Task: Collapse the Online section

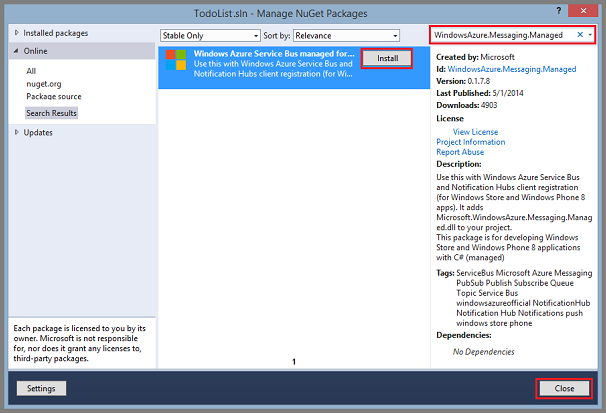Action: [x=16, y=51]
